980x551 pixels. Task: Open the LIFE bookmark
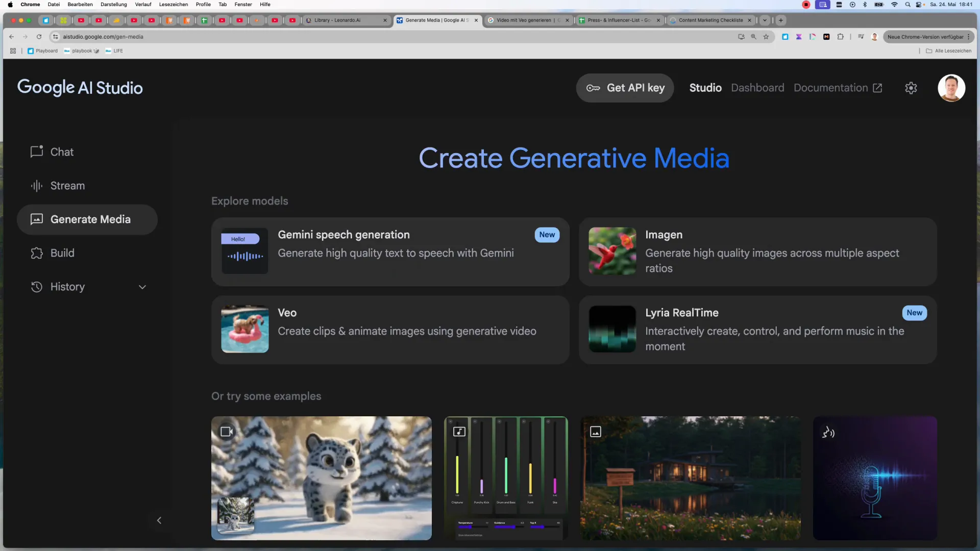[x=114, y=51]
